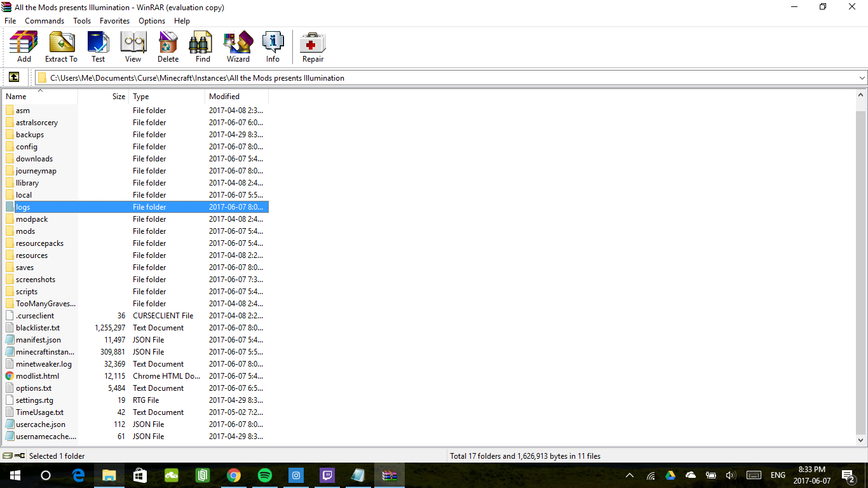Launch the Wizard tool
This screenshot has width=868, height=488.
[238, 47]
